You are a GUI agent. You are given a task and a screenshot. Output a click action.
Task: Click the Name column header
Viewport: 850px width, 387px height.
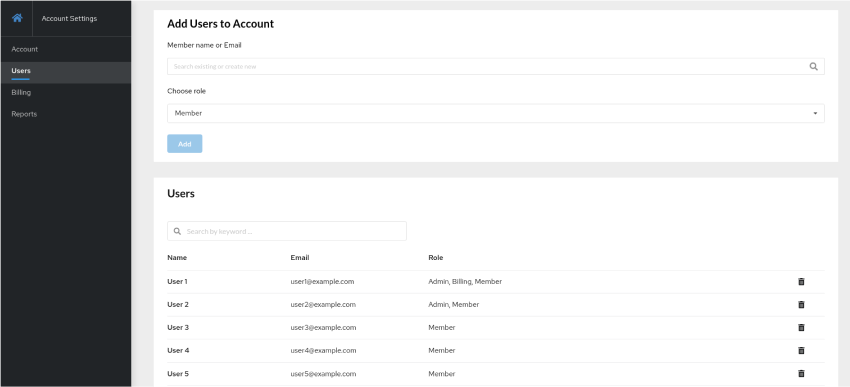[x=177, y=257]
